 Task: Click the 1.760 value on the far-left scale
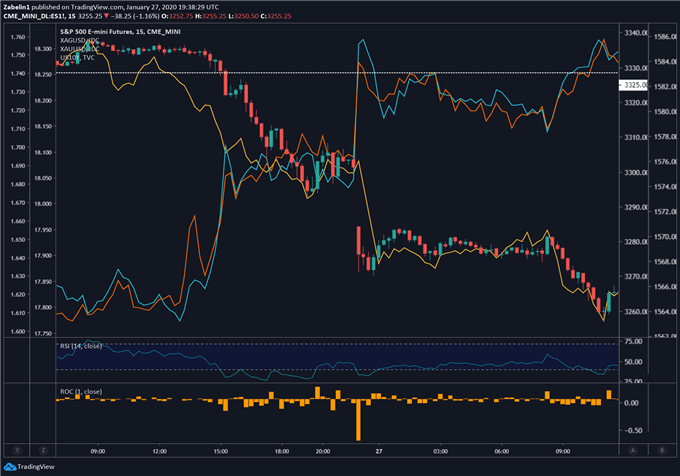pos(18,37)
